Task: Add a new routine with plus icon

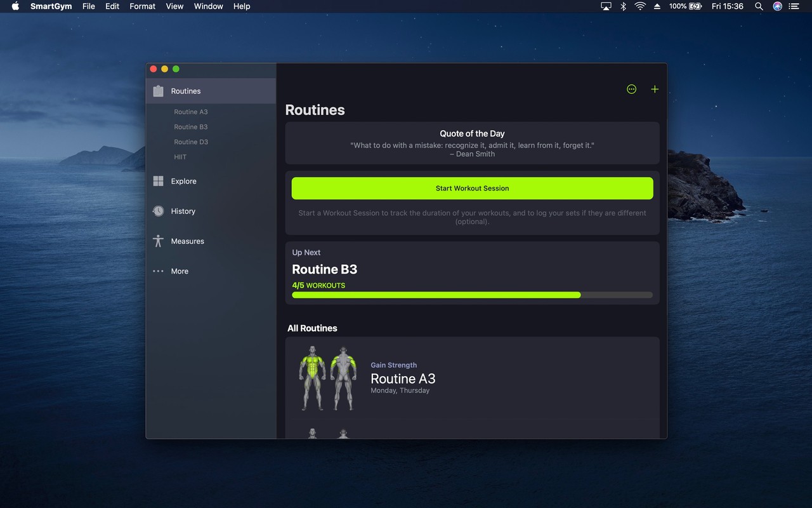Action: coord(655,89)
